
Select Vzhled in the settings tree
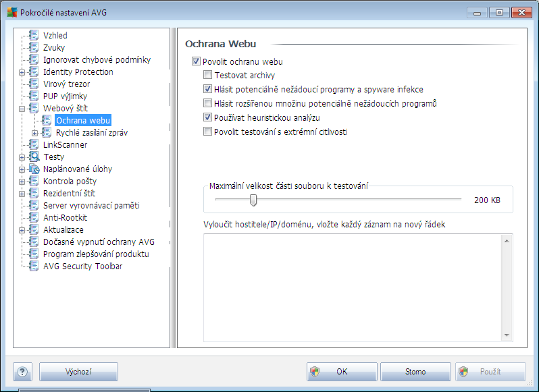tap(55, 35)
